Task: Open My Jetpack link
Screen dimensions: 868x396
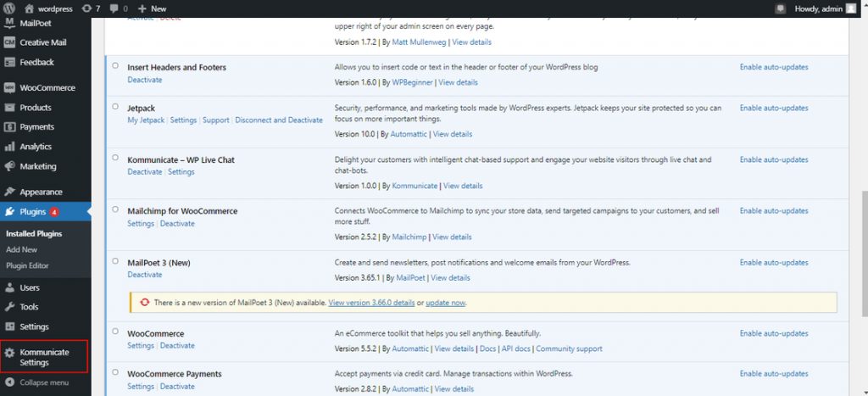Action: pyautogui.click(x=146, y=120)
